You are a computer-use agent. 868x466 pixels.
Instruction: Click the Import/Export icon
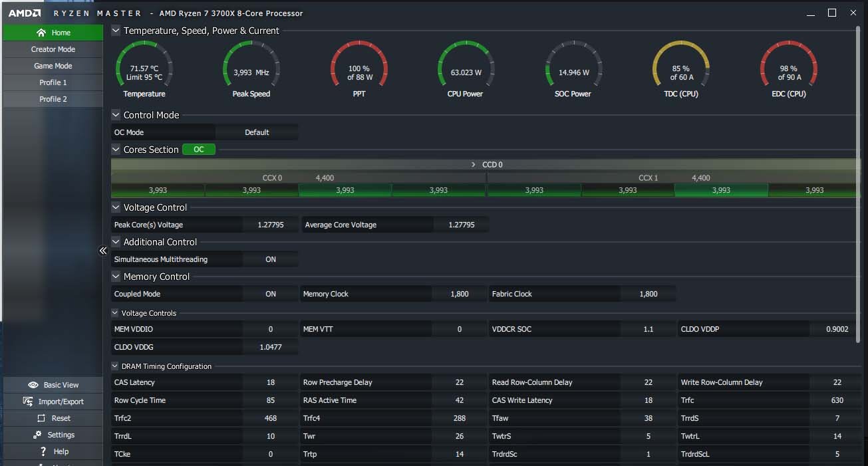tap(28, 402)
